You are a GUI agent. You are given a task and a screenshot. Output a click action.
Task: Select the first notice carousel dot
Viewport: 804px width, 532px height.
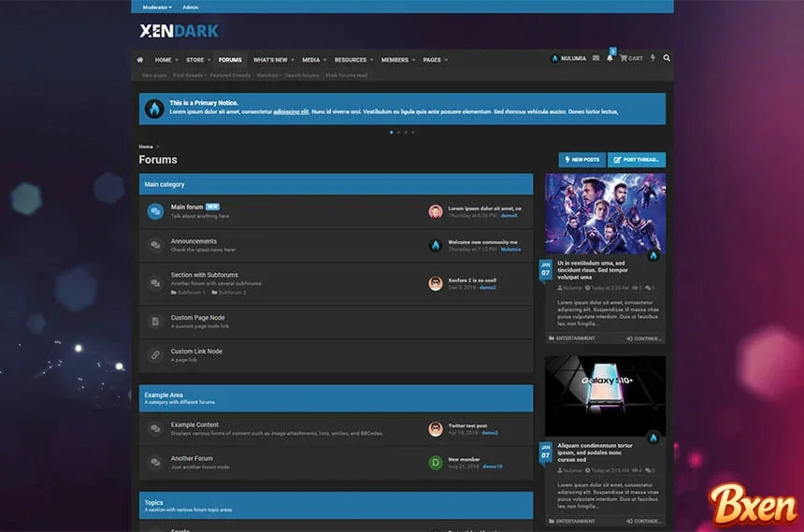(x=392, y=133)
